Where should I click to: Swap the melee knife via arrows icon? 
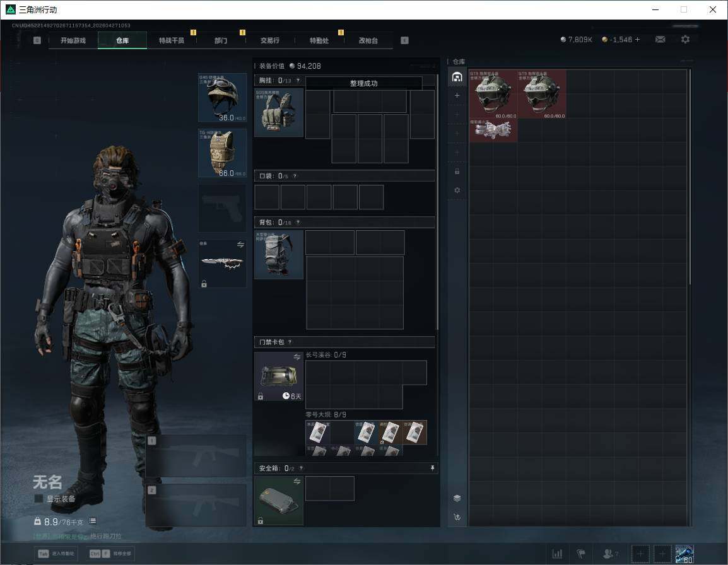tap(240, 245)
